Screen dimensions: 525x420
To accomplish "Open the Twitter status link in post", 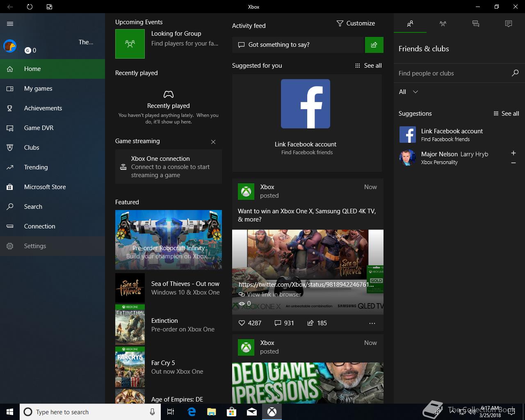I will pyautogui.click(x=306, y=284).
